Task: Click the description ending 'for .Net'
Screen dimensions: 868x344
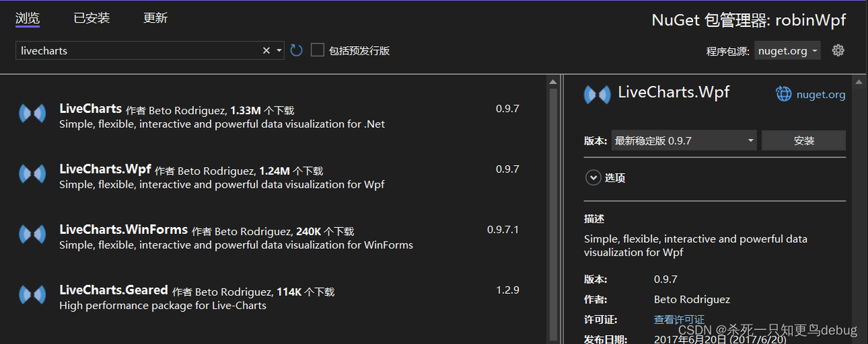Action: point(222,124)
